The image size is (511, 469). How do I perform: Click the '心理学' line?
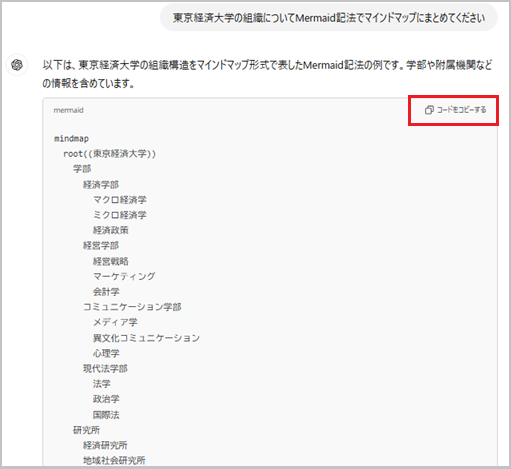[x=106, y=353]
